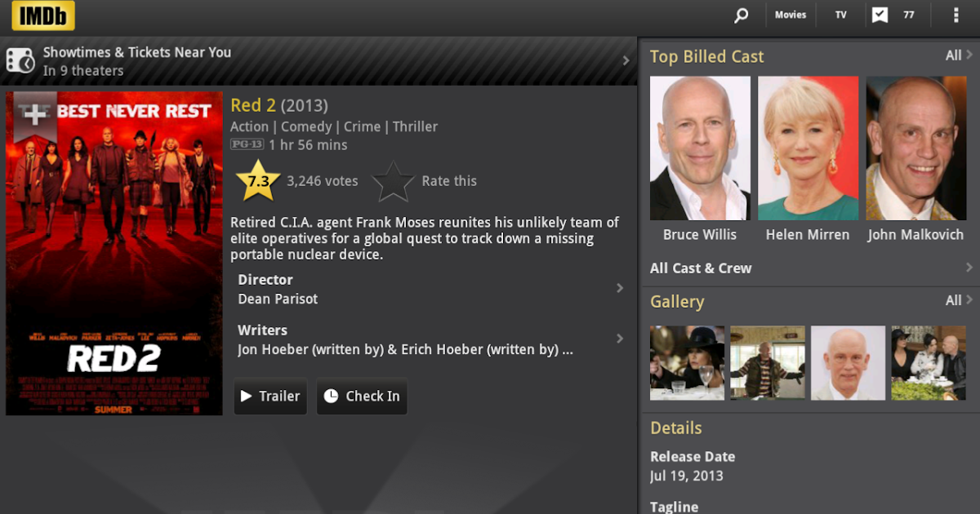
Task: Open the Red 2 movie poster
Action: (x=114, y=253)
